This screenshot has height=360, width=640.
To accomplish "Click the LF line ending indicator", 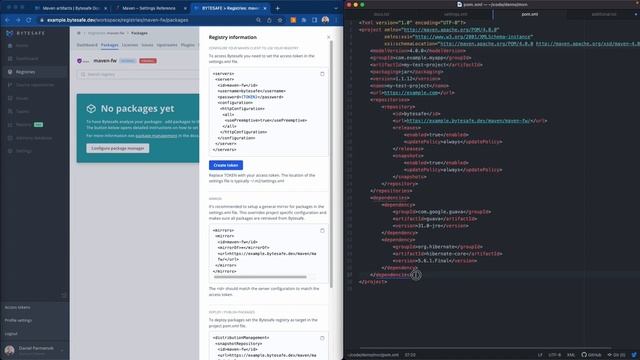I will pyautogui.click(x=540, y=355).
